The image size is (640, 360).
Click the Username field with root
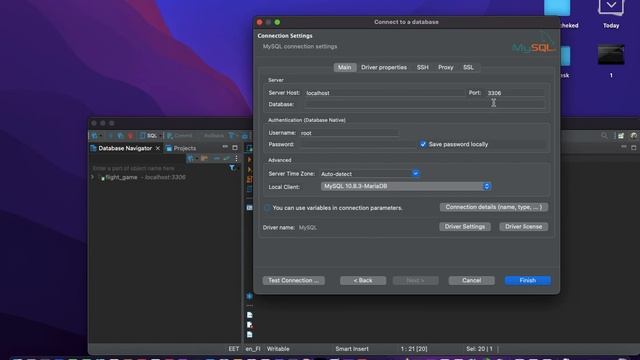point(349,133)
